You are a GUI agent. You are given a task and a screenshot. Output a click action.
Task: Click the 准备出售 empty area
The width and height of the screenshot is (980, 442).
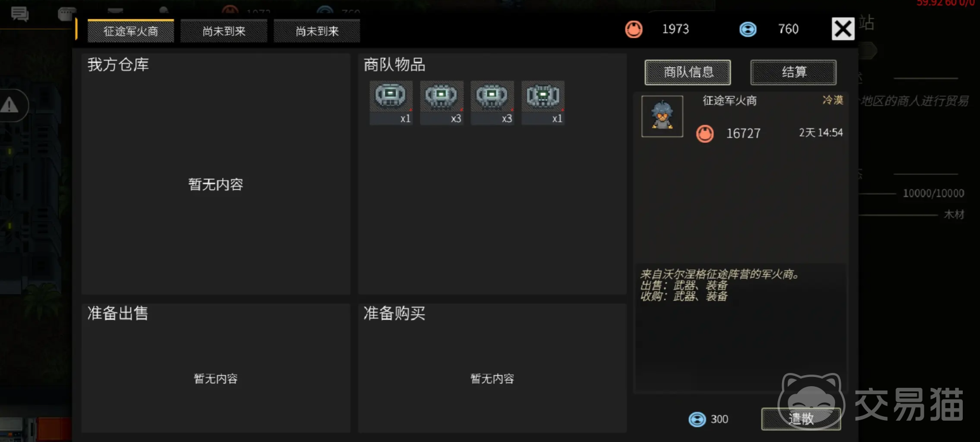(x=216, y=368)
